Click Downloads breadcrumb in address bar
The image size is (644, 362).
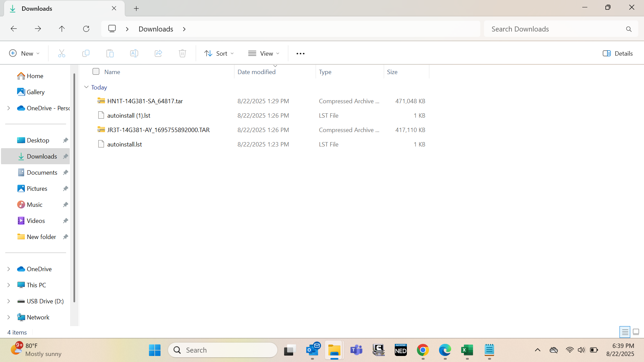click(x=156, y=29)
